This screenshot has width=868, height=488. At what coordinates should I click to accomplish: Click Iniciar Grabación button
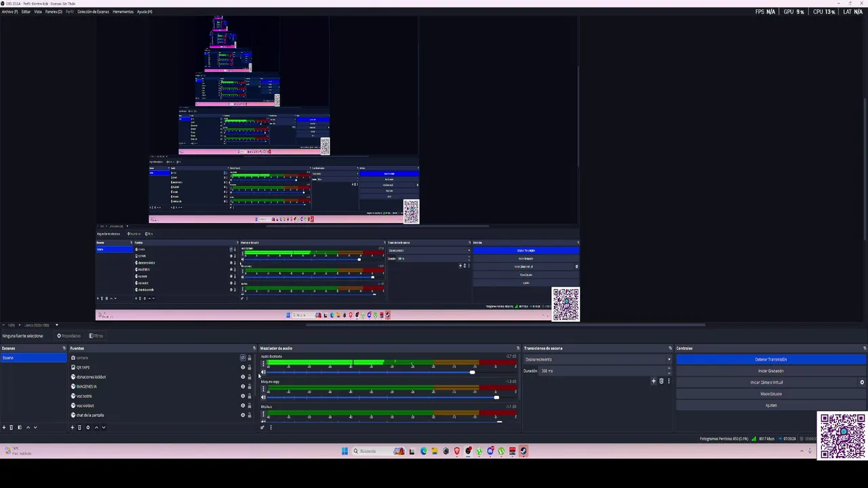pyautogui.click(x=771, y=371)
